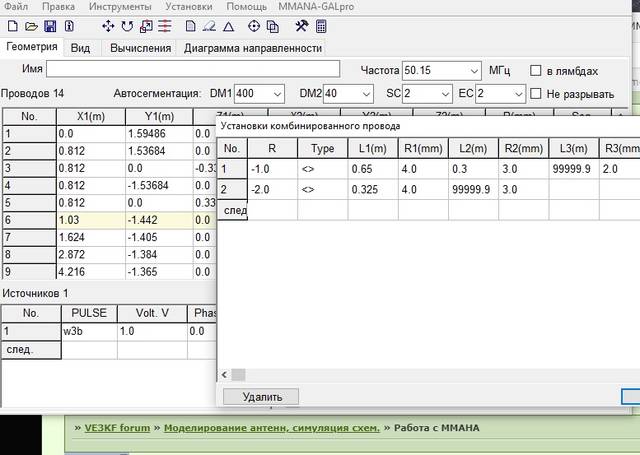Click Volt. V cell with value 1.0

click(152, 331)
